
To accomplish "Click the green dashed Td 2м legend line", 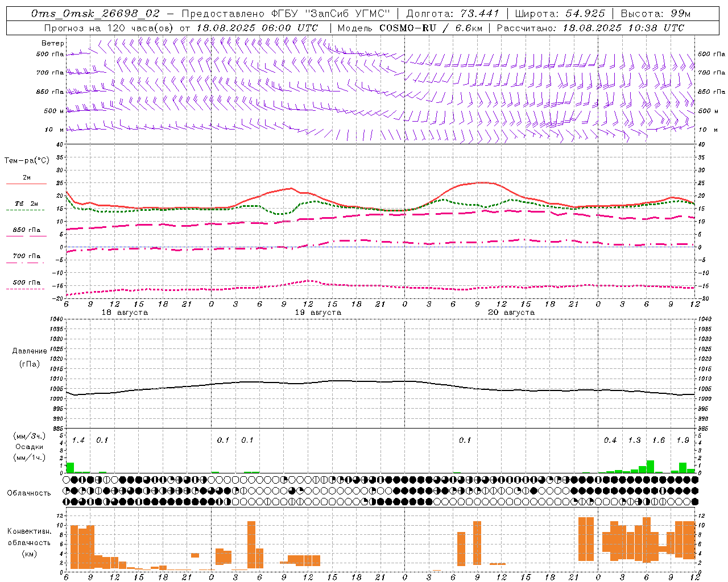I will coord(25,210).
